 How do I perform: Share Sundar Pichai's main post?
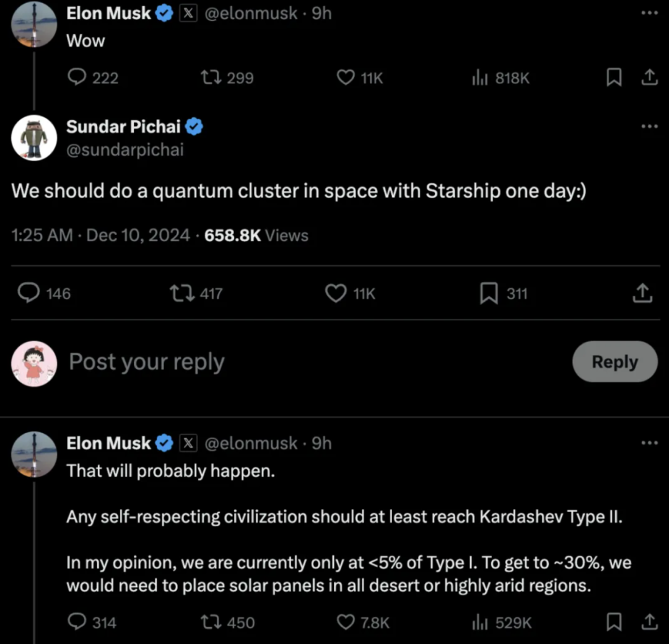coord(643,293)
